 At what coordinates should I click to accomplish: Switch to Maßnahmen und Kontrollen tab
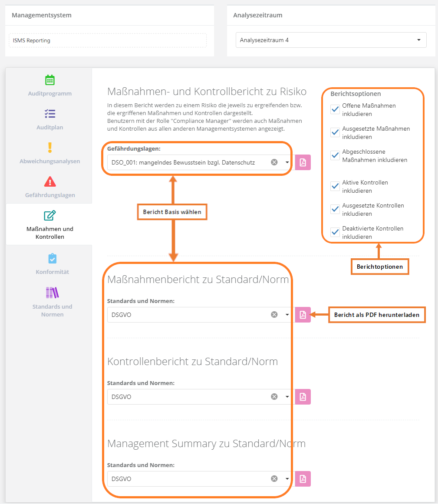click(49, 224)
